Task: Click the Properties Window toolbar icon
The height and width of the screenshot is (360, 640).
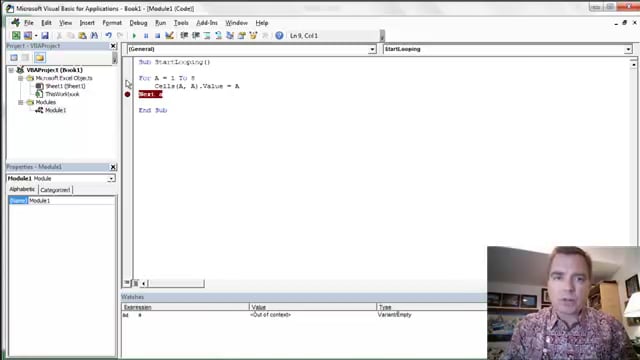Action: click(x=241, y=36)
